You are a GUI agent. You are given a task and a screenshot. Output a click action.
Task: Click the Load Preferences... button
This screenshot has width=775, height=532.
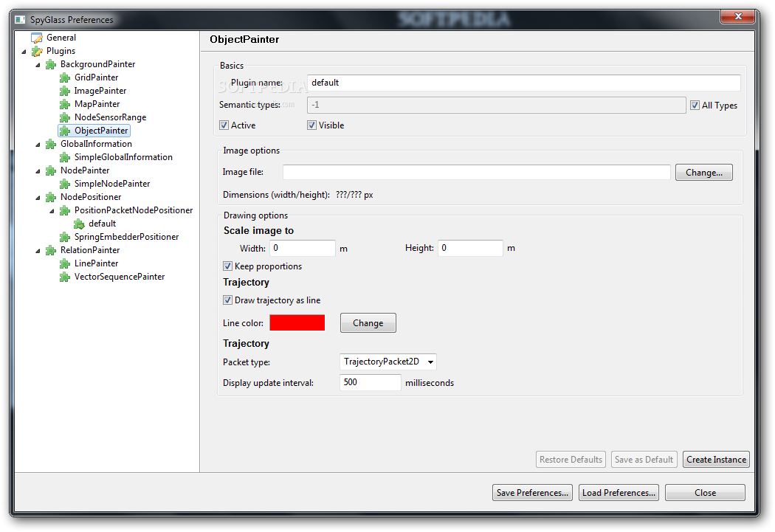(x=619, y=492)
